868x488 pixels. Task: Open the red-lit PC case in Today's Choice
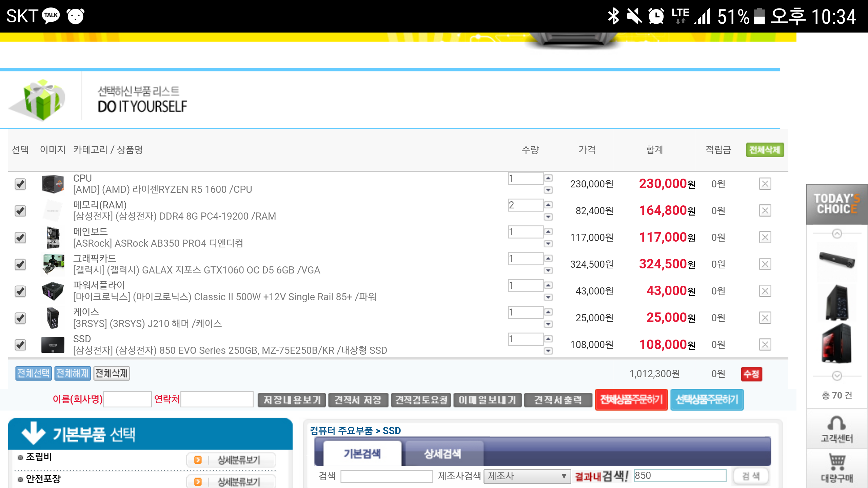click(837, 343)
